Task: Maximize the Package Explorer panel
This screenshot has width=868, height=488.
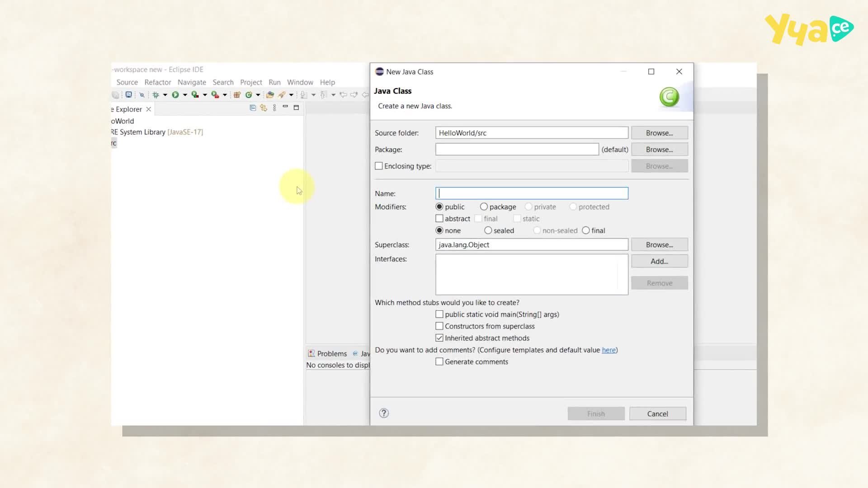Action: [x=296, y=108]
